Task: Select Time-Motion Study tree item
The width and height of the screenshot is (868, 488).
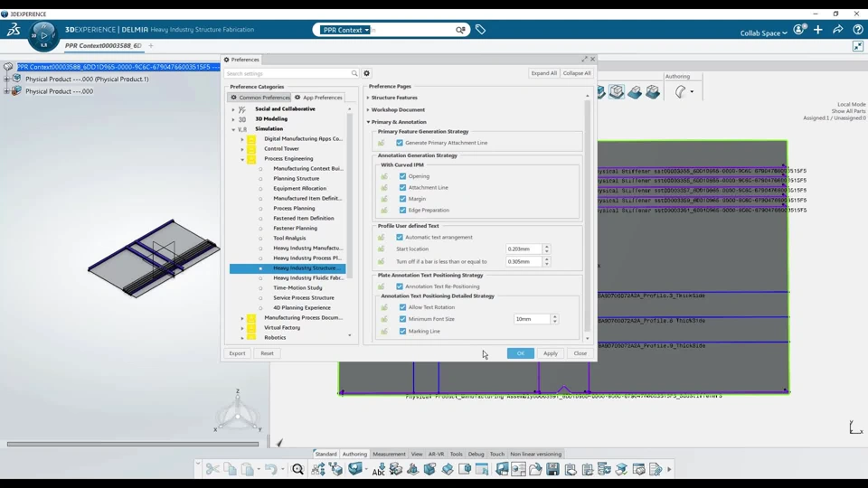Action: 297,287
